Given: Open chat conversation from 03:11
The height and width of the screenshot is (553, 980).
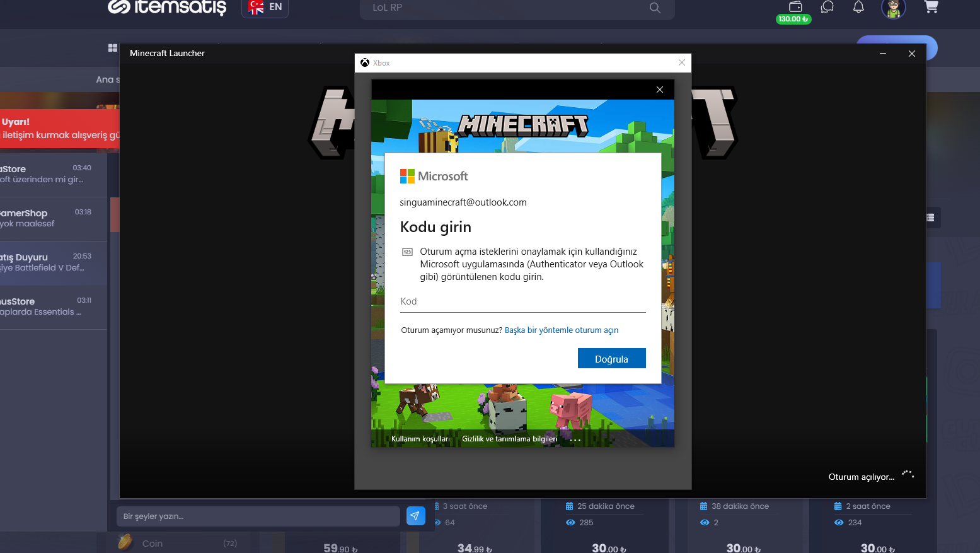Looking at the screenshot, I should 54,306.
